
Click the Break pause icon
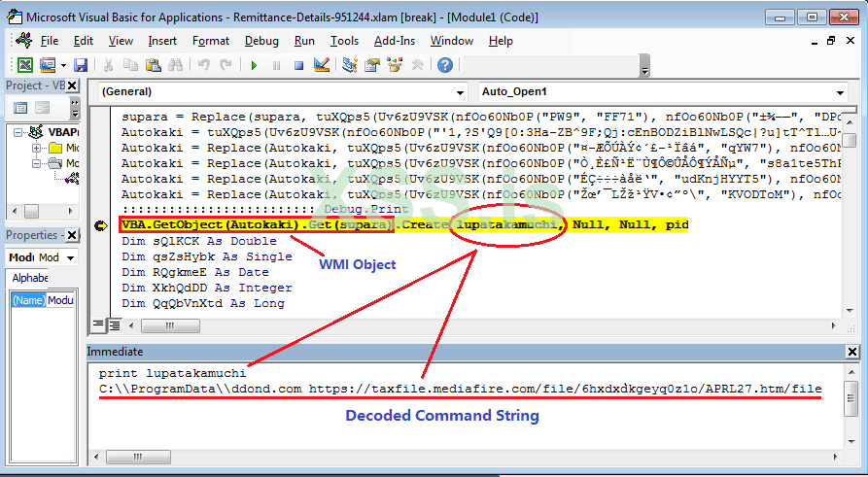pos(277,66)
